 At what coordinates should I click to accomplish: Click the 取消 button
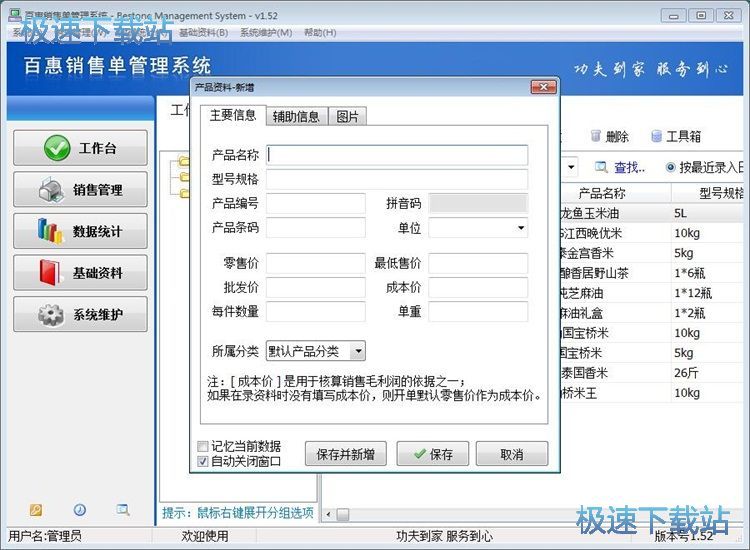pyautogui.click(x=512, y=454)
